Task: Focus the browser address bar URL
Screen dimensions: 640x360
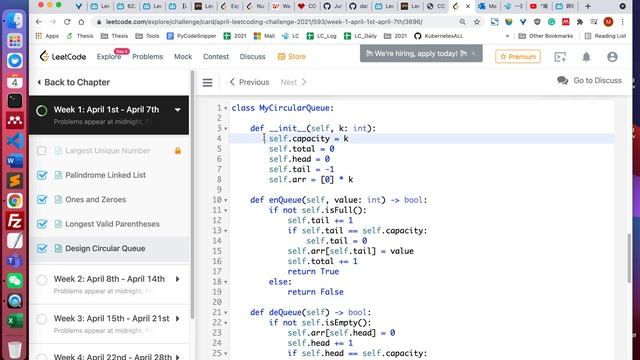Action: (264, 22)
